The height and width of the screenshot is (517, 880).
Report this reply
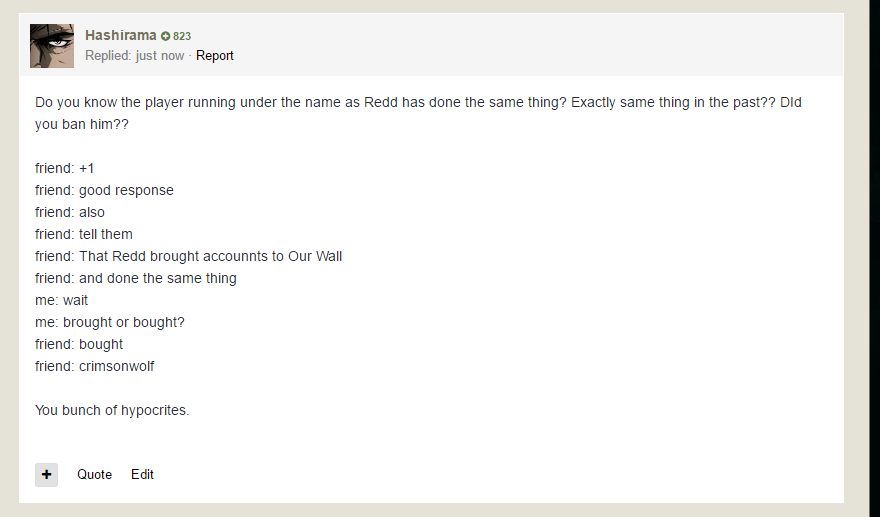point(214,56)
